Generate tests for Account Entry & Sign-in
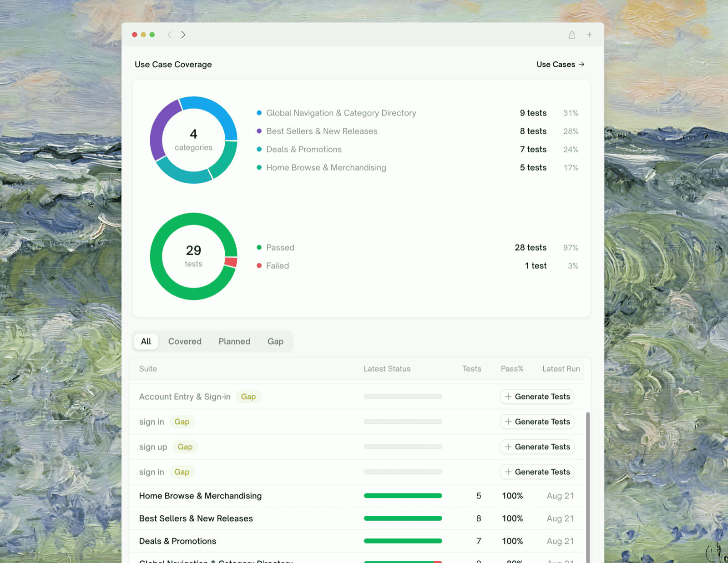 pos(537,397)
